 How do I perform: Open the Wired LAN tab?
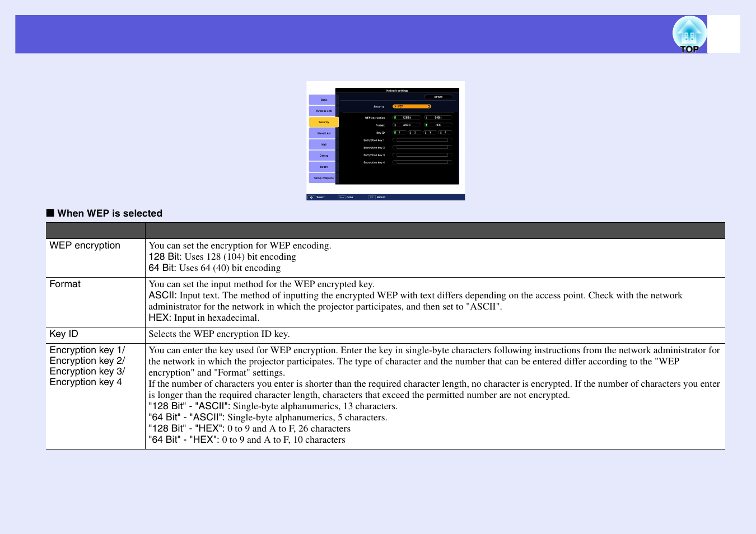[x=323, y=133]
